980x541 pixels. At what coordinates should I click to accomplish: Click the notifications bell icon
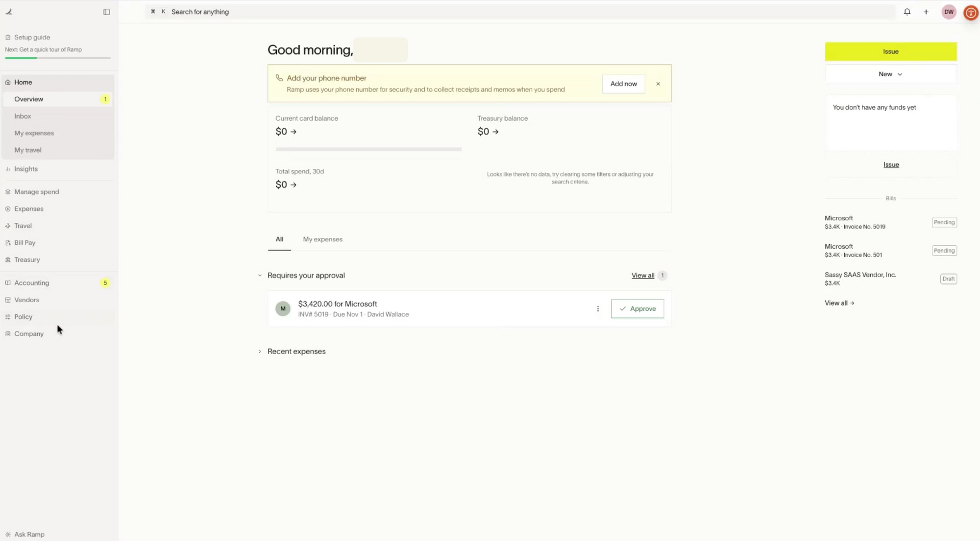pyautogui.click(x=907, y=12)
